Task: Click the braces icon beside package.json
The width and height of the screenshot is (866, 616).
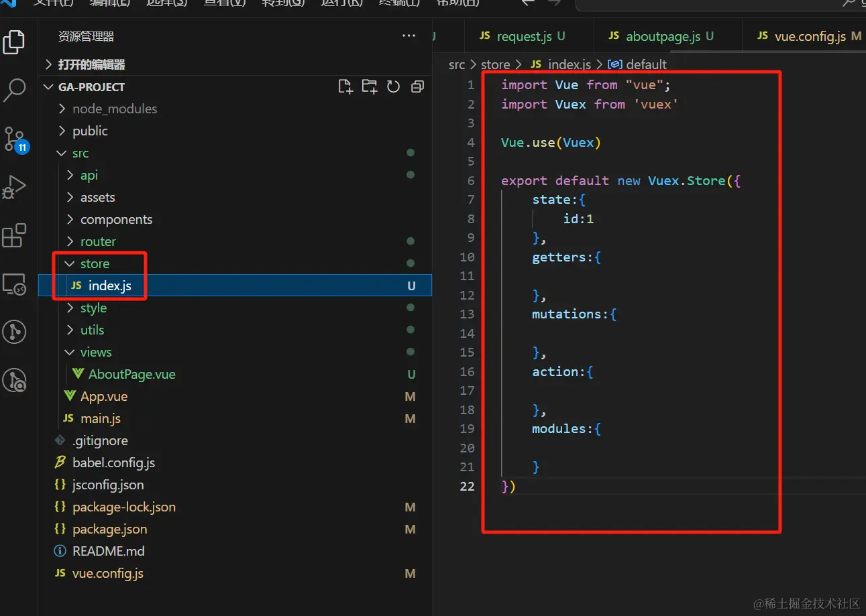Action: [x=60, y=529]
